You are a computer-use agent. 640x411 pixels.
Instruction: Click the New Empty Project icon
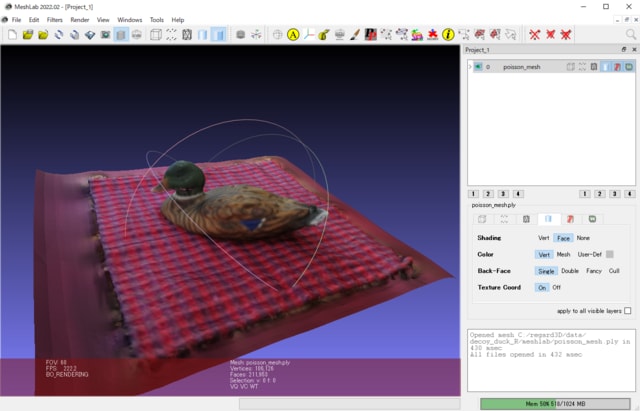click(x=11, y=34)
